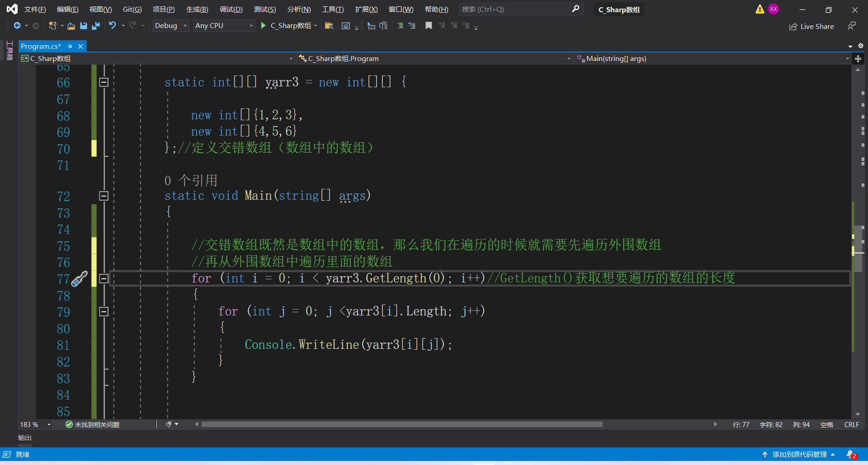Click the Visual Studio logo icon
The width and height of the screenshot is (868, 465).
(12, 9)
